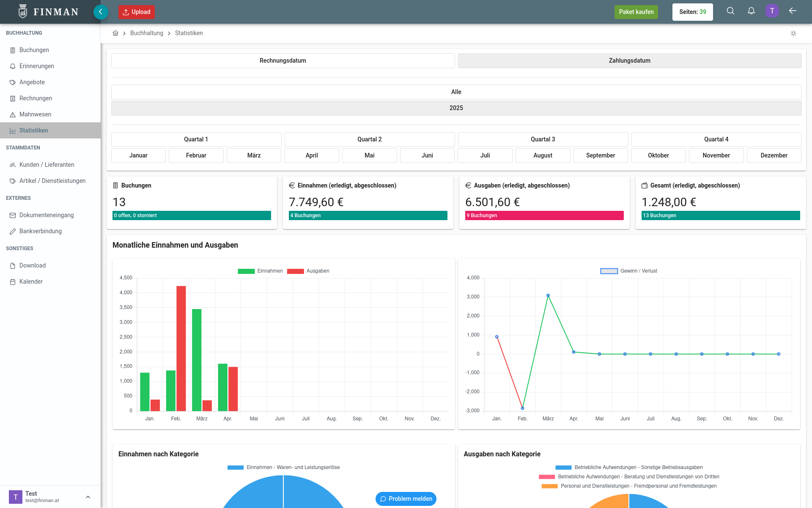Collapse sidebar with teal chevron button
The height and width of the screenshot is (508, 812).
click(x=101, y=12)
